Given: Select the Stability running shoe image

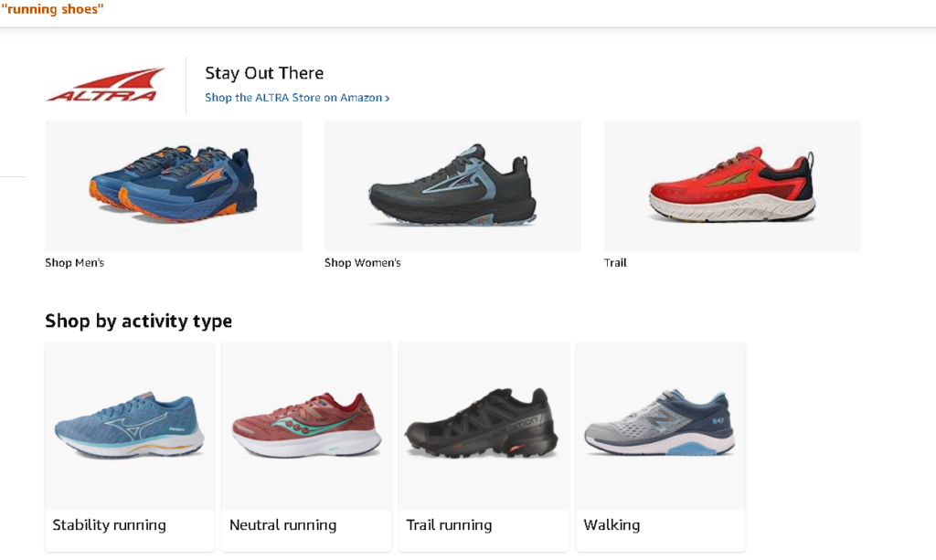Looking at the screenshot, I should tap(130, 426).
